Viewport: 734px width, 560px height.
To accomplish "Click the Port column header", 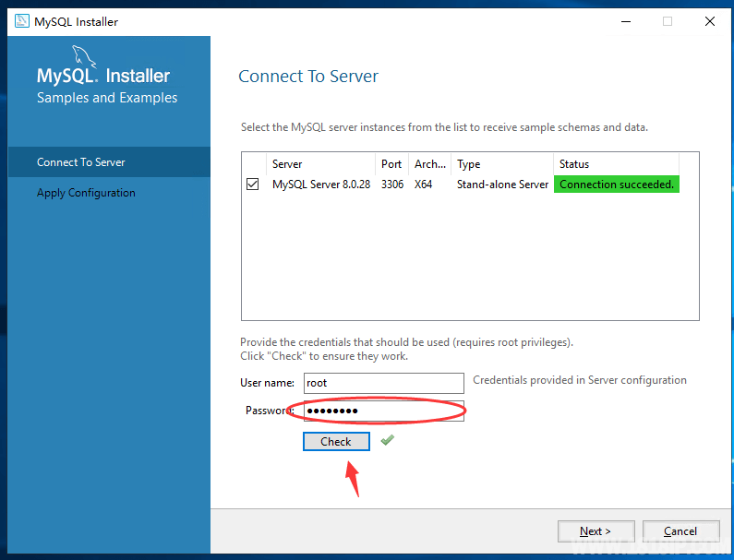I will pyautogui.click(x=391, y=164).
